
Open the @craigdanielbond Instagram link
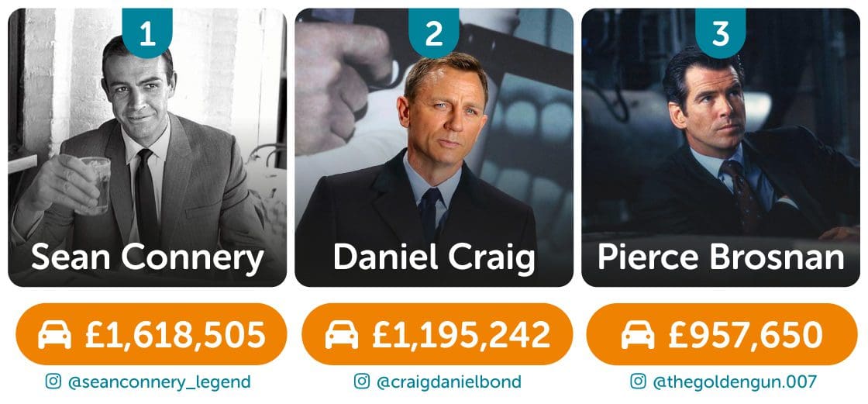coord(449,382)
